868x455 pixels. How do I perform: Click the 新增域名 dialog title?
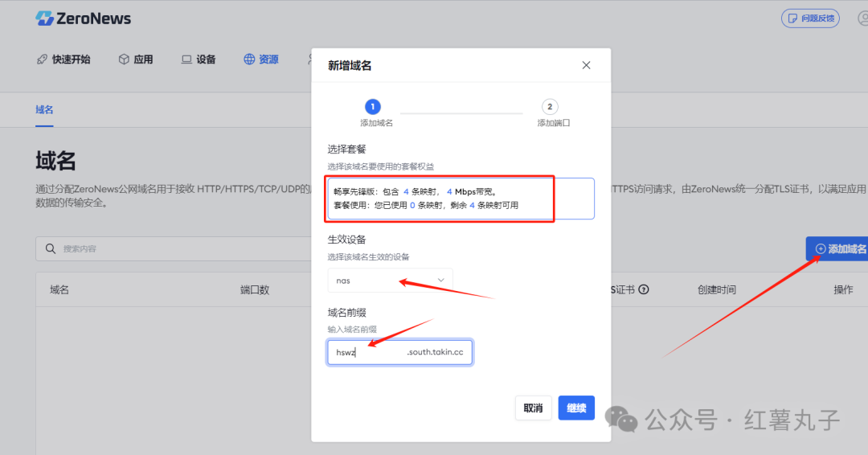tap(350, 65)
